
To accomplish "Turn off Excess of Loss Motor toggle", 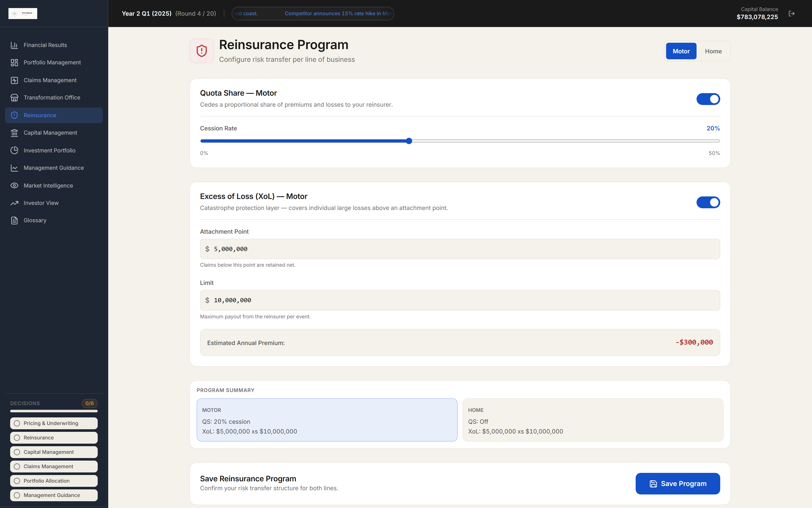I will (708, 202).
